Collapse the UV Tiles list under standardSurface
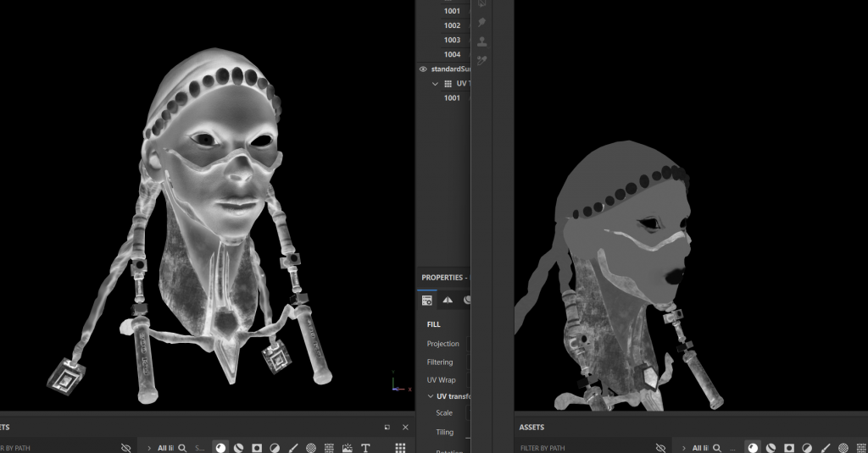 [x=436, y=84]
